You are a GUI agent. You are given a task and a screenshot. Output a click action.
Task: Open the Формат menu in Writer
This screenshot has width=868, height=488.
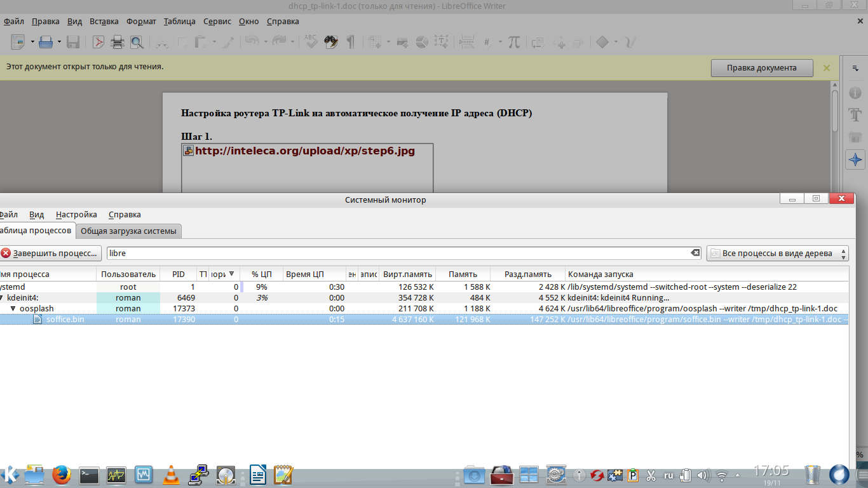(x=141, y=21)
